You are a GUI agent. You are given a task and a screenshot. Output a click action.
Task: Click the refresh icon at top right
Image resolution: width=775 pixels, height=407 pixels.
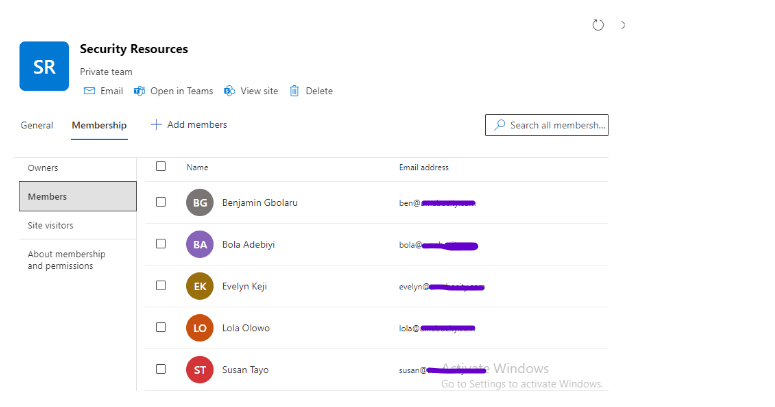pos(598,25)
